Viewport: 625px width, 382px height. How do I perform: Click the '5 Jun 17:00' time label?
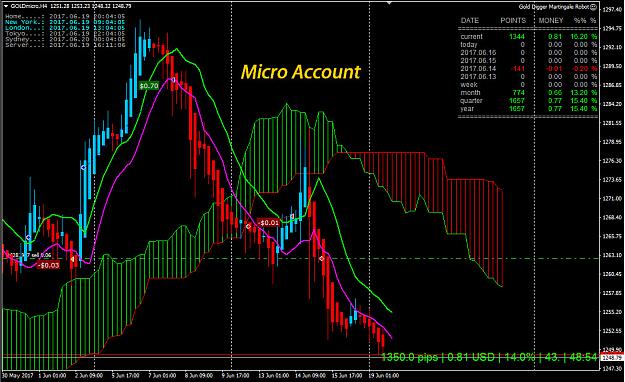125,375
